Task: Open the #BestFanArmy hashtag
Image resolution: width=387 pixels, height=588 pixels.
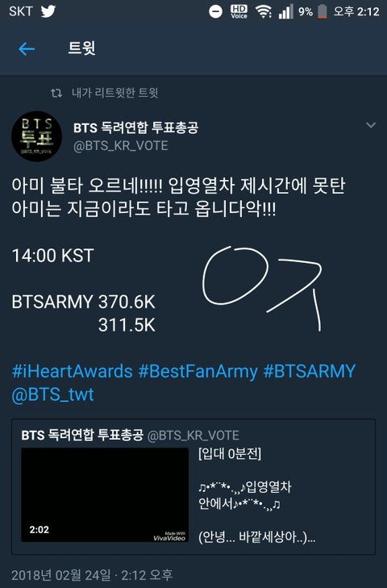Action: coord(198,371)
